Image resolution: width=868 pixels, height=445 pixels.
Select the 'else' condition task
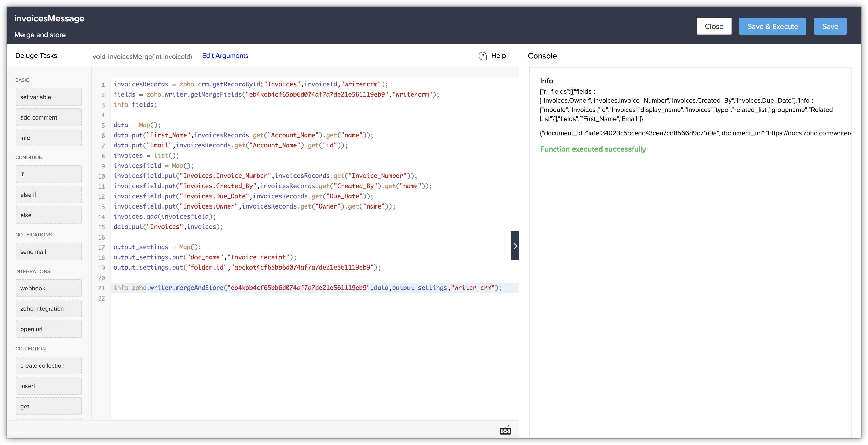point(49,215)
